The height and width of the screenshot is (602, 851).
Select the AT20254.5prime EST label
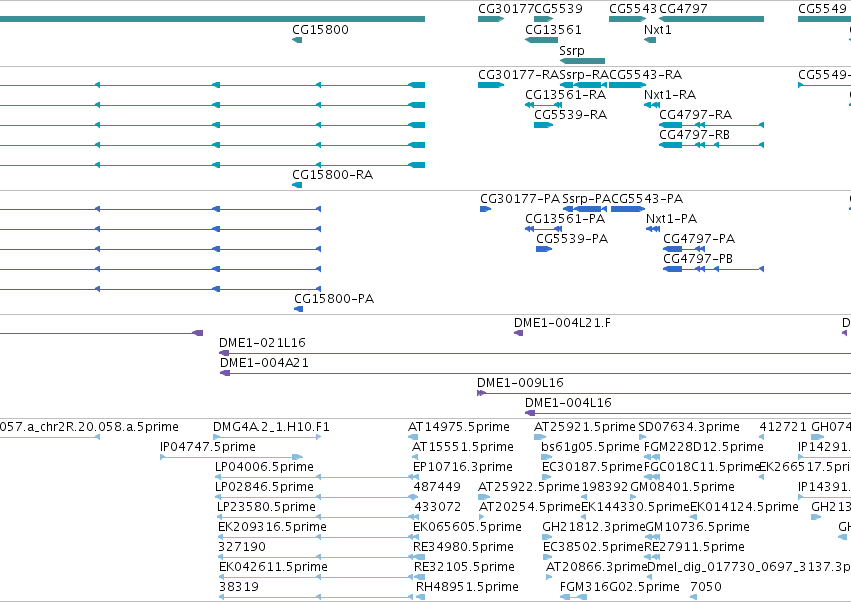pos(530,508)
